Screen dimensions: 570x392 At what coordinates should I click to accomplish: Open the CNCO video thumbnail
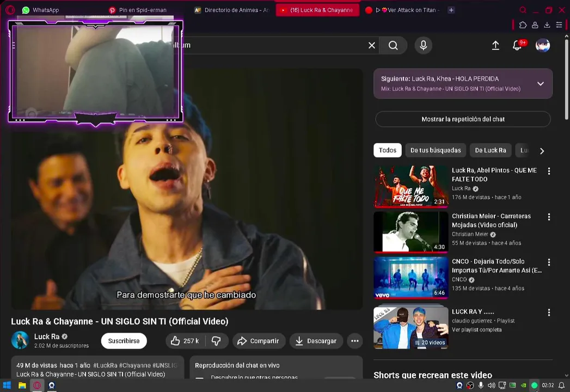coord(411,278)
